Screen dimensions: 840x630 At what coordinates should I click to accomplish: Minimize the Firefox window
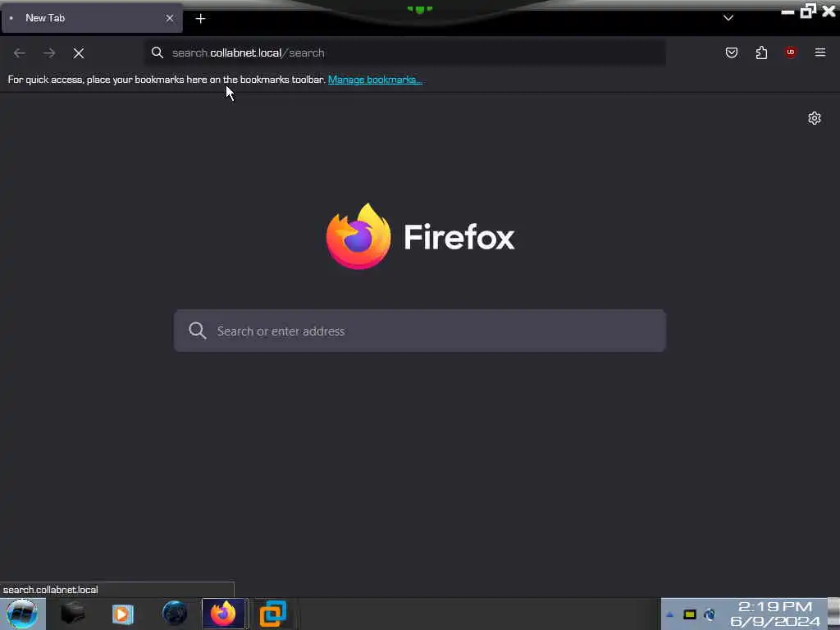click(787, 11)
